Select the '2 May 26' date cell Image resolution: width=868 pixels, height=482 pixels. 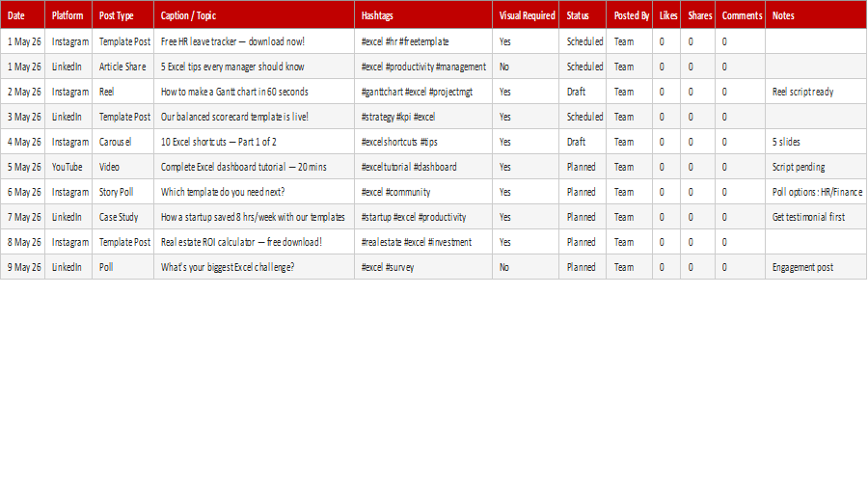click(23, 92)
